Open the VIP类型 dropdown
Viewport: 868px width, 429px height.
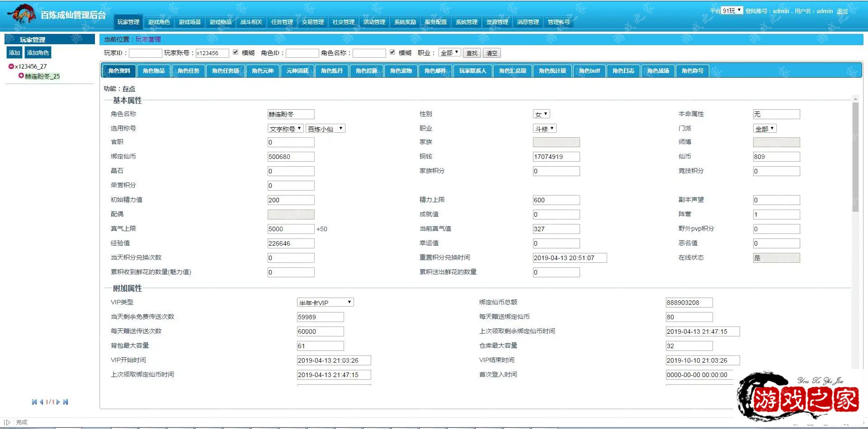(325, 303)
